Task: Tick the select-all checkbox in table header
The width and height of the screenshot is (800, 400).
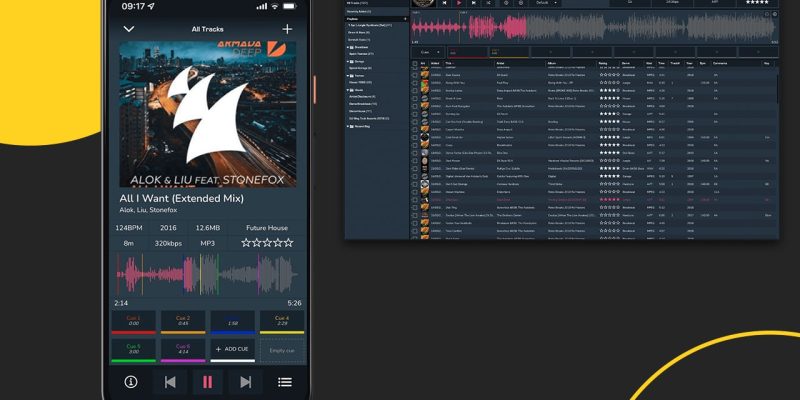Action: pyautogui.click(x=414, y=64)
